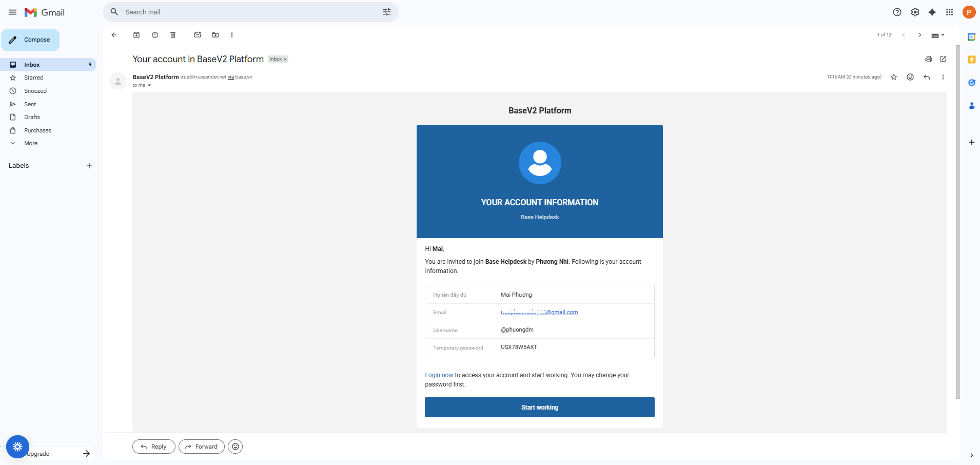The height and width of the screenshot is (465, 980).
Task: Click the Reply button
Action: pos(154,447)
